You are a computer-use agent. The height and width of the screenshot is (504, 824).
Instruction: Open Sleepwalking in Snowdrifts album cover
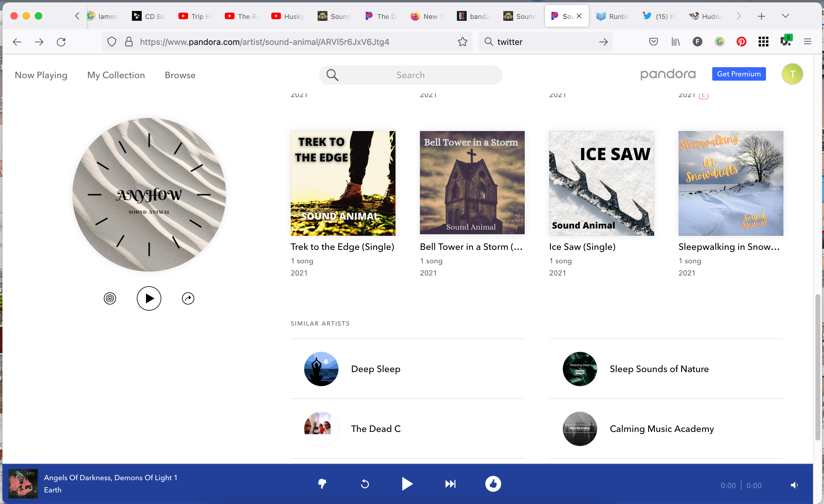click(x=731, y=183)
